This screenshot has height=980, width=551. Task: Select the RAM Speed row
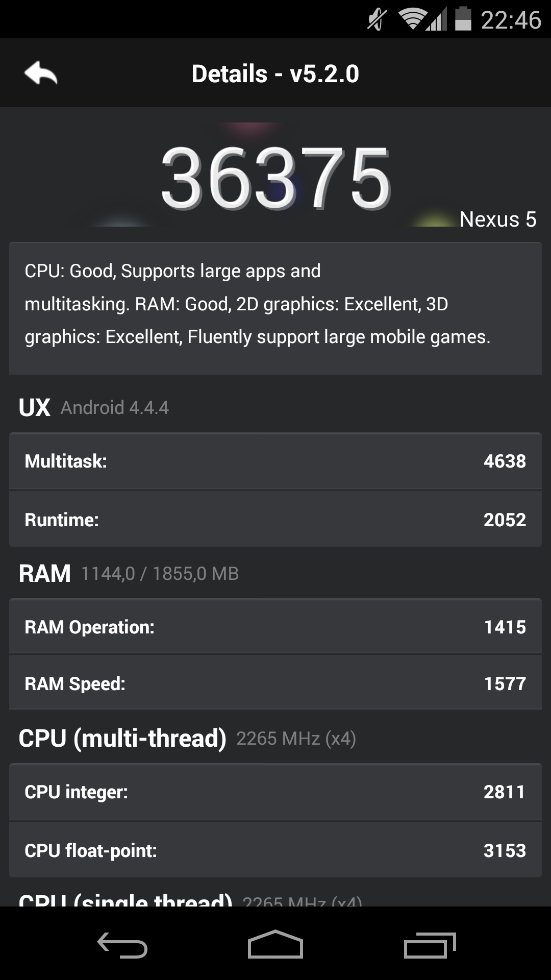275,683
